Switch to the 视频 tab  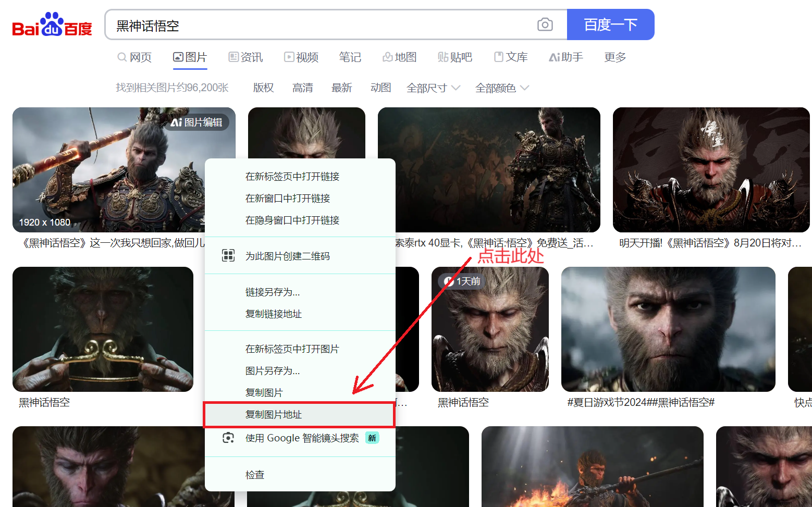[301, 57]
